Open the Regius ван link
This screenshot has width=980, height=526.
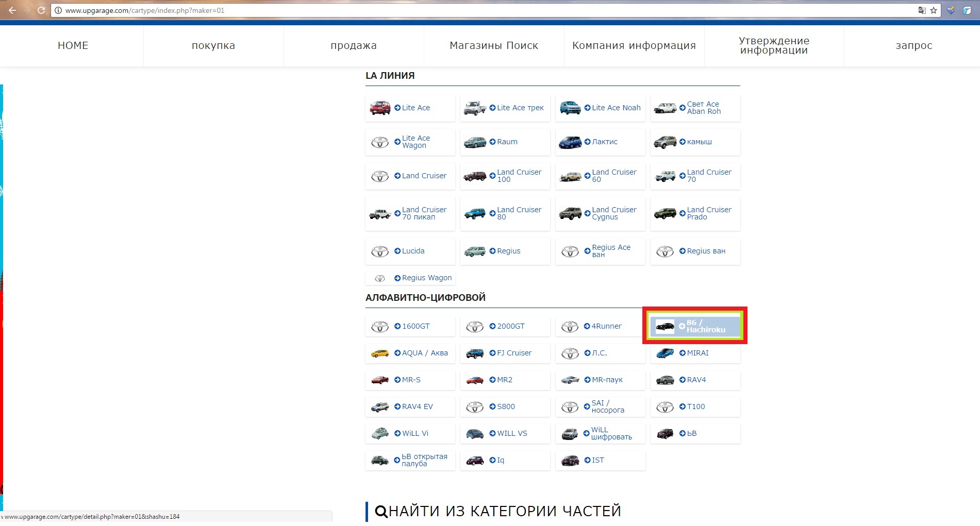coord(706,251)
